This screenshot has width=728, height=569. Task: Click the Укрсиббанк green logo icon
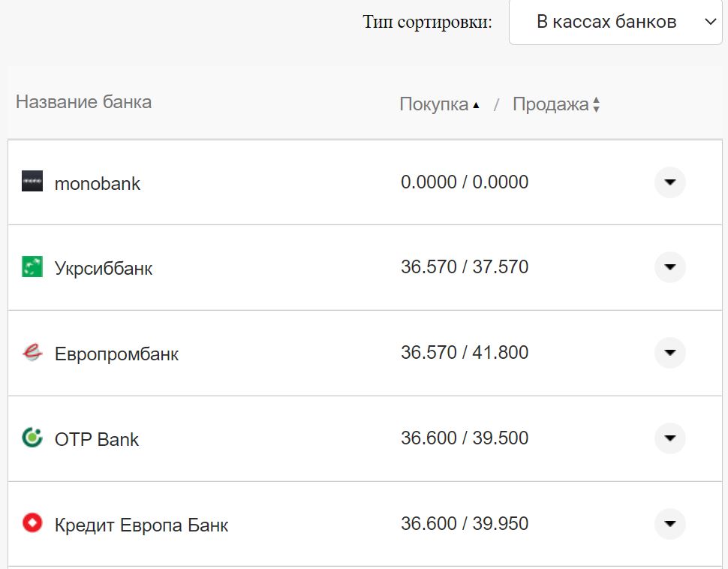(x=32, y=267)
